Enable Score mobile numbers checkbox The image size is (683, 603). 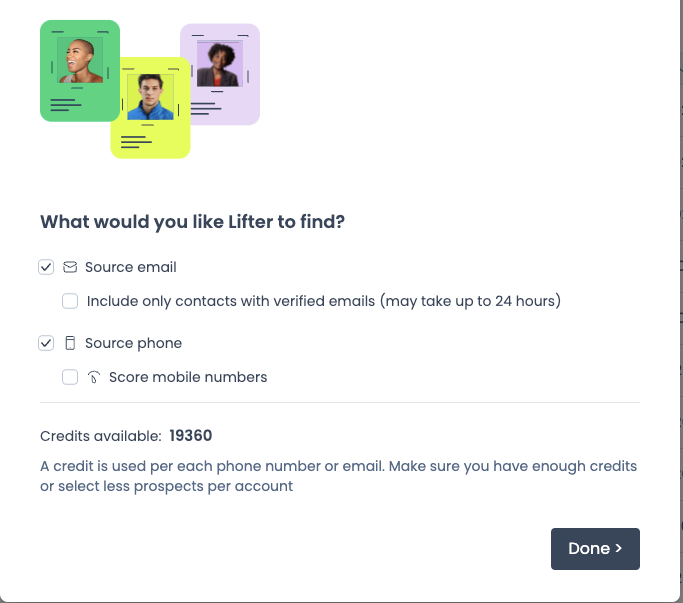[70, 377]
